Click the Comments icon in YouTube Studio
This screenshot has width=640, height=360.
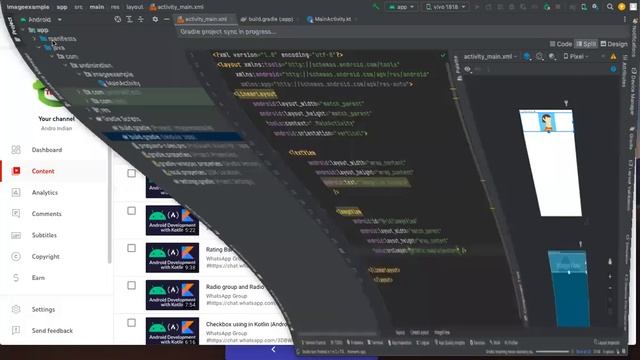point(16,213)
